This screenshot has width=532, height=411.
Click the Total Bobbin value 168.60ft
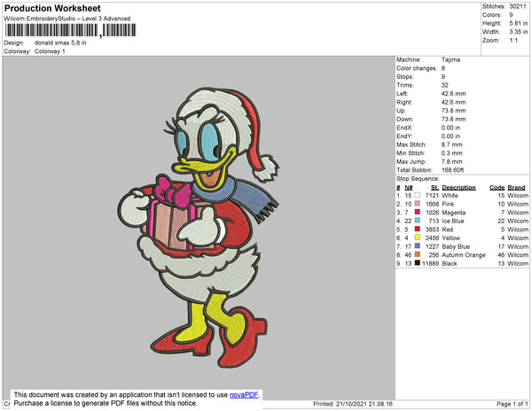[452, 170]
